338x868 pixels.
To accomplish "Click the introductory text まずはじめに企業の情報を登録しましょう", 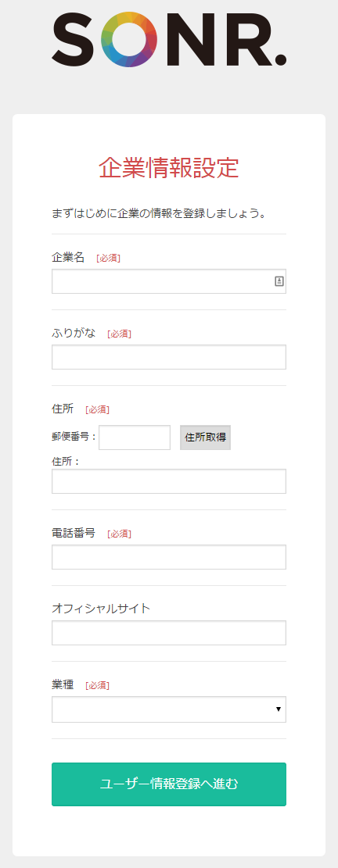I will coord(159,213).
